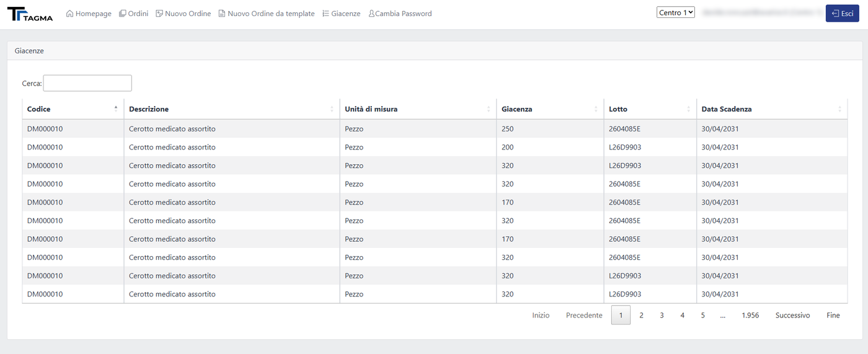Sort by Codice column arrow
This screenshot has height=354, width=868.
[x=115, y=109]
